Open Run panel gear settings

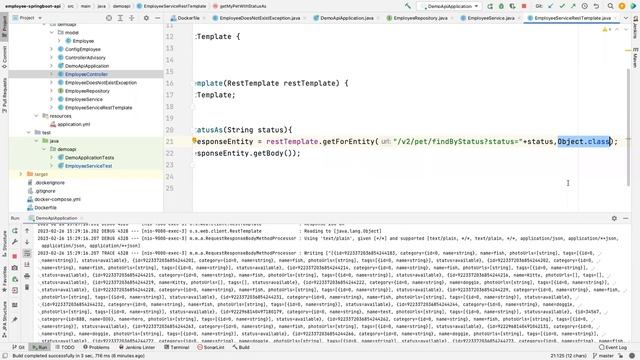pos(614,218)
